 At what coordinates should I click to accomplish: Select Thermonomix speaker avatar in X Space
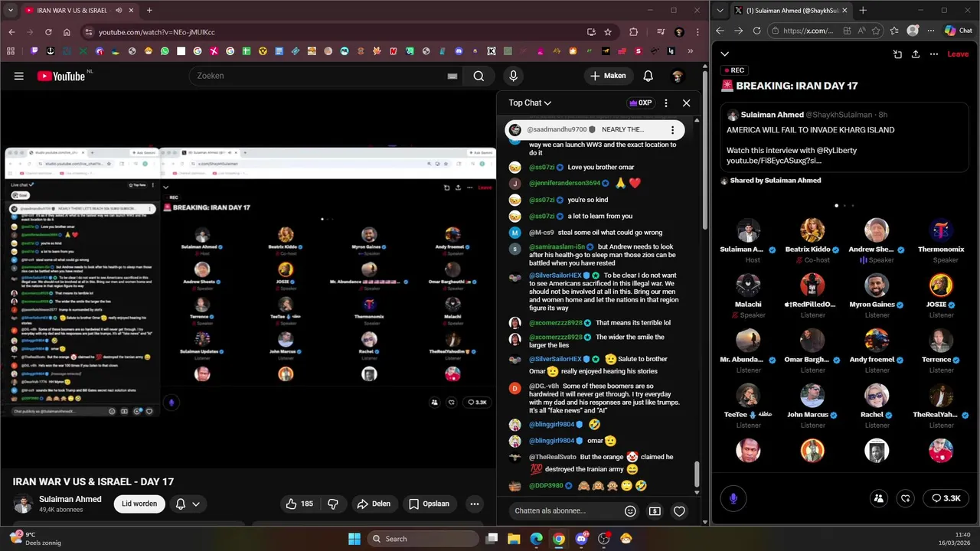click(x=941, y=230)
